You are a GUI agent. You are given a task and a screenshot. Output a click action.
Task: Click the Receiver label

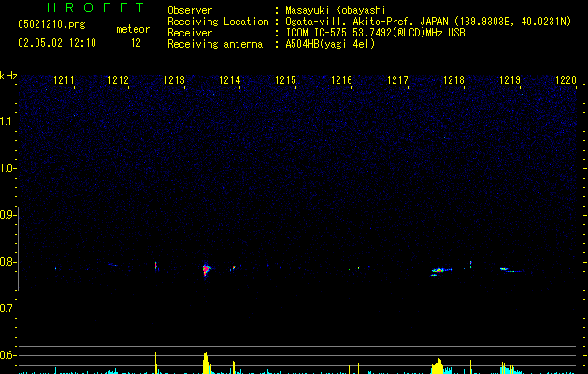[190, 33]
